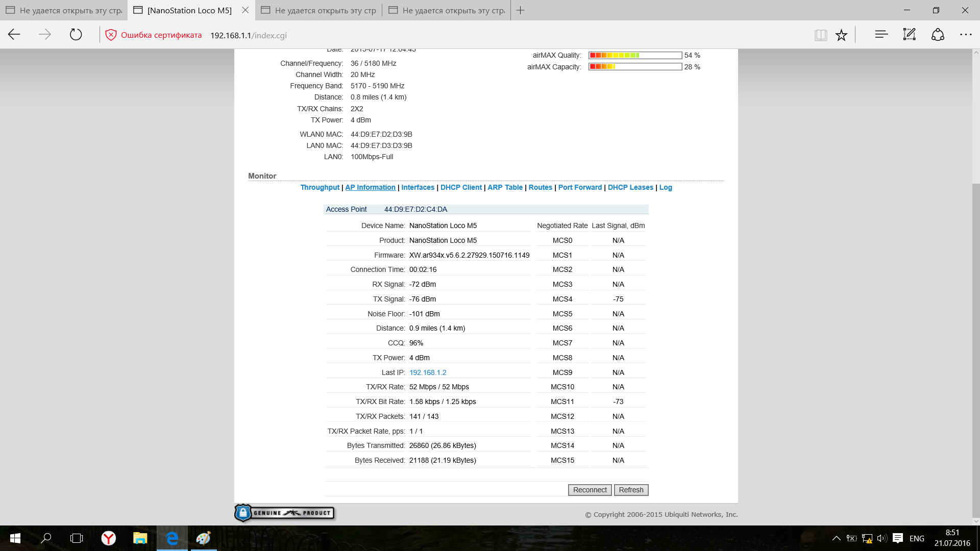Open File Explorer from the taskbar

coord(140,538)
